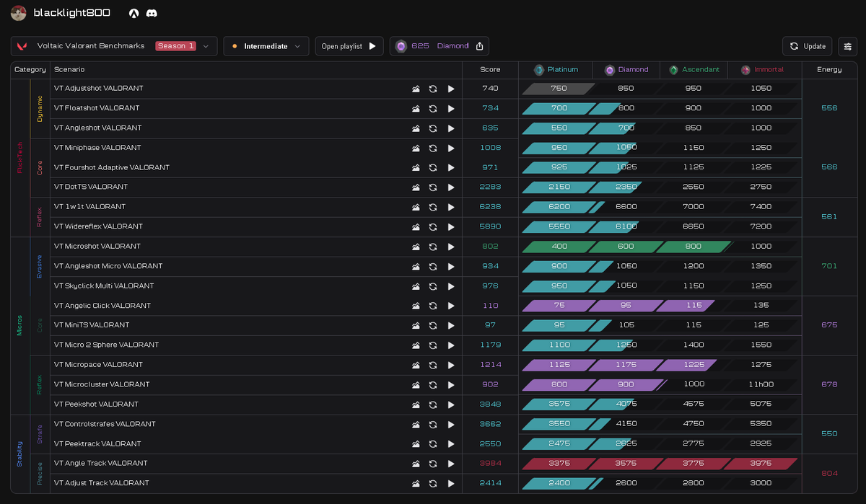Refresh the VT Skyclick Multi VALORANT score
866x504 pixels.
click(x=433, y=286)
